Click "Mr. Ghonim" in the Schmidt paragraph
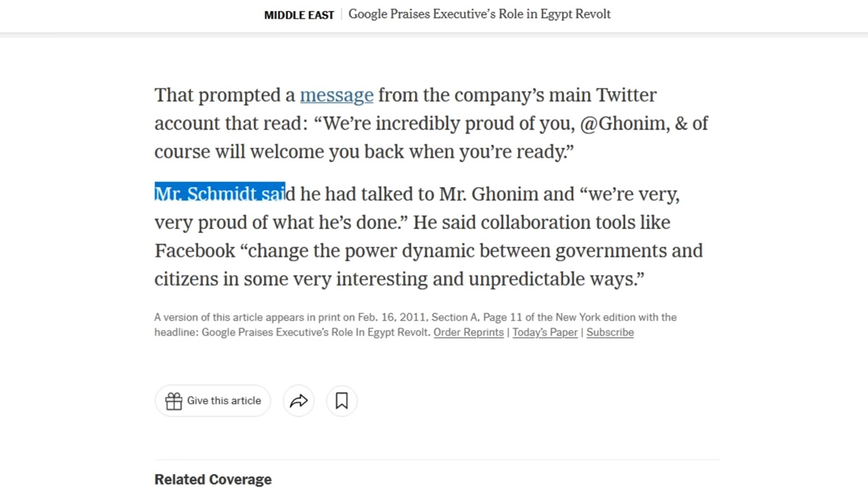Viewport: 868px width, 488px height. [488, 194]
